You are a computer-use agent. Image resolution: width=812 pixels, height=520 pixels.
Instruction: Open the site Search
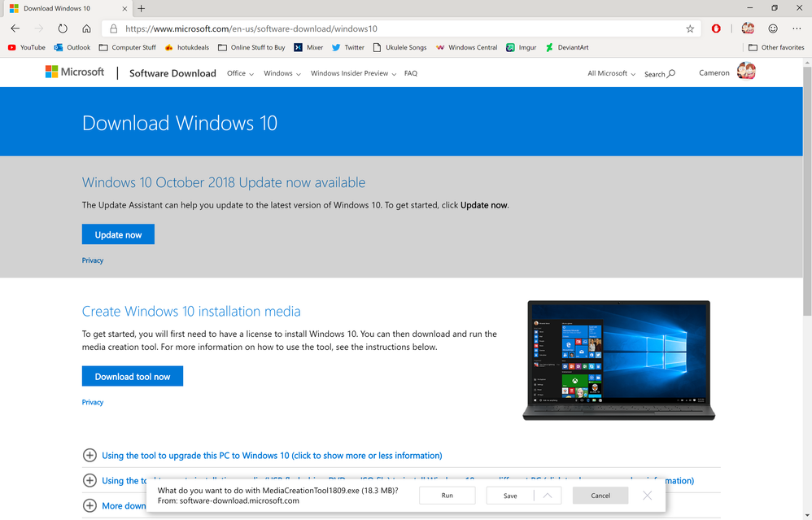pos(660,74)
